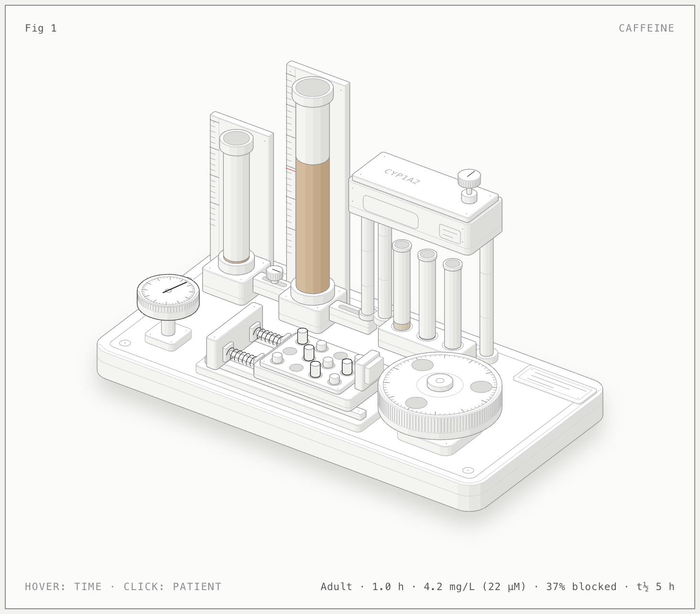The image size is (700, 614).
Task: Click the "1.0 h" time readout
Action: [388, 587]
